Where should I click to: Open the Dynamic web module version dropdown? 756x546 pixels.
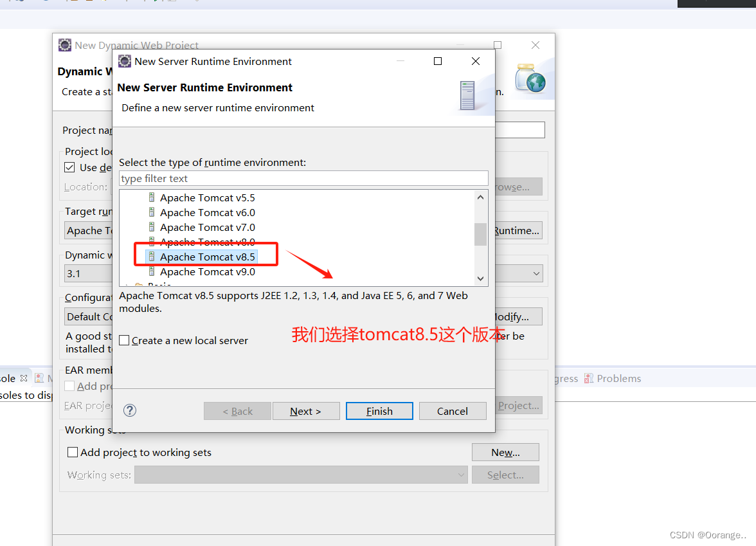pyautogui.click(x=536, y=273)
